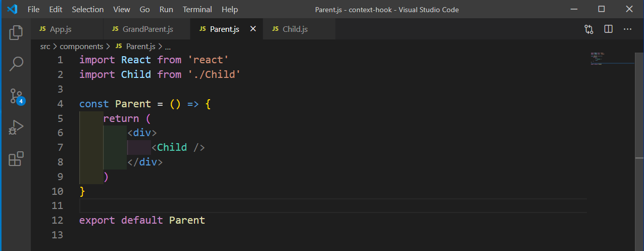Click the return keyword on line 5

pyautogui.click(x=121, y=118)
